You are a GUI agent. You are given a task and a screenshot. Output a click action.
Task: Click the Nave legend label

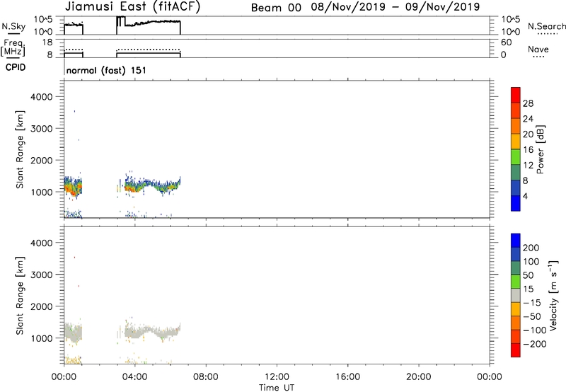pyautogui.click(x=538, y=50)
